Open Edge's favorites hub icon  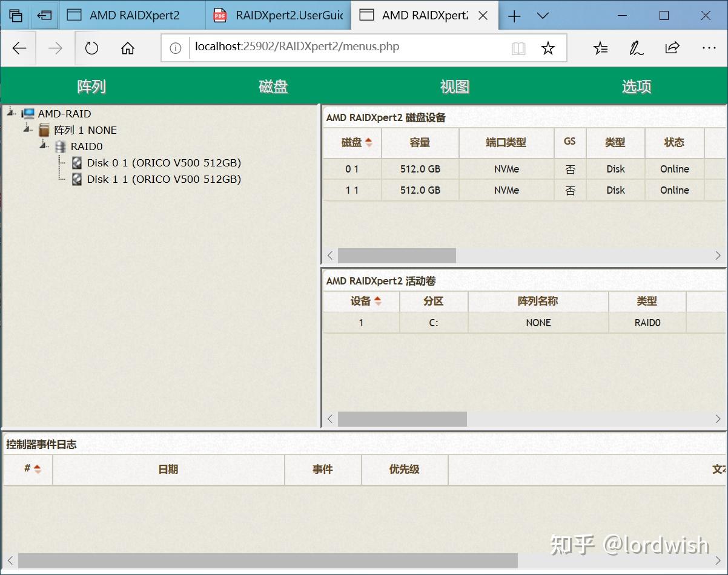(x=600, y=48)
